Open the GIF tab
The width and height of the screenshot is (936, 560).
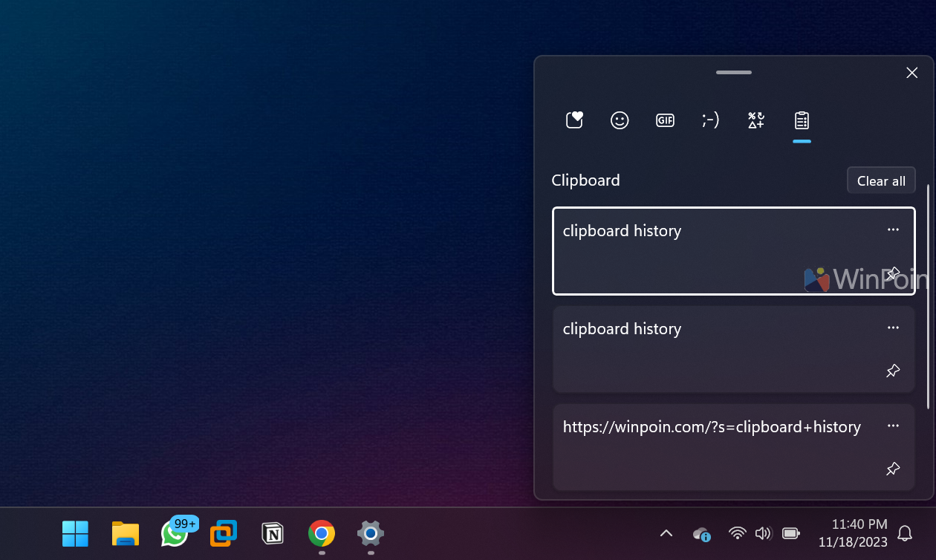point(665,120)
